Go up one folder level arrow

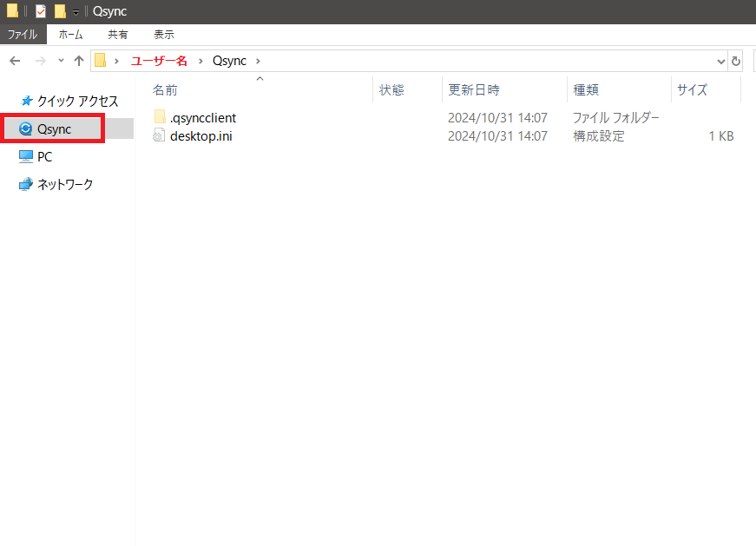click(79, 61)
